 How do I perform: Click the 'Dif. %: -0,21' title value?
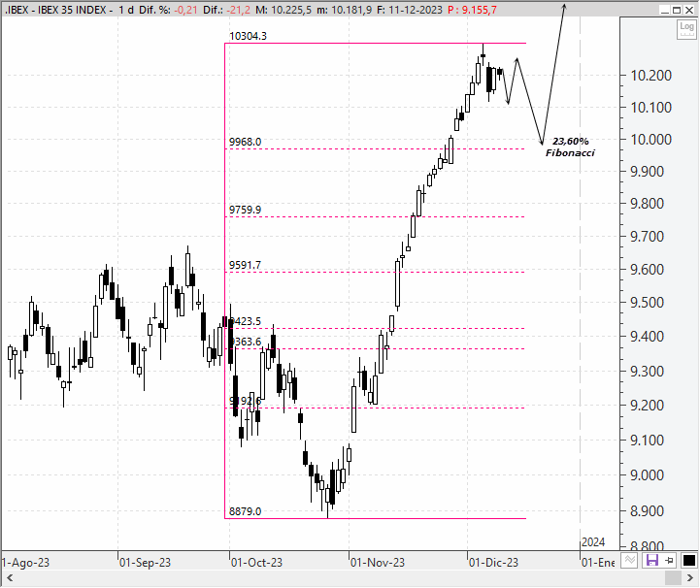(x=168, y=10)
